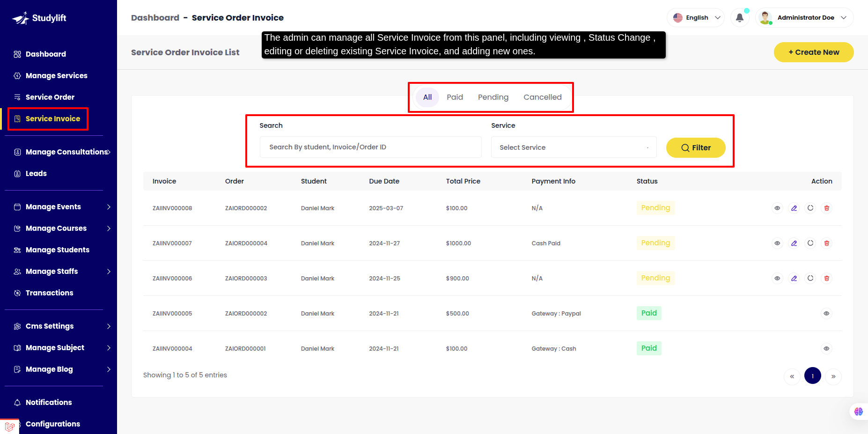Open Leads in sidebar
The image size is (868, 434).
point(36,174)
